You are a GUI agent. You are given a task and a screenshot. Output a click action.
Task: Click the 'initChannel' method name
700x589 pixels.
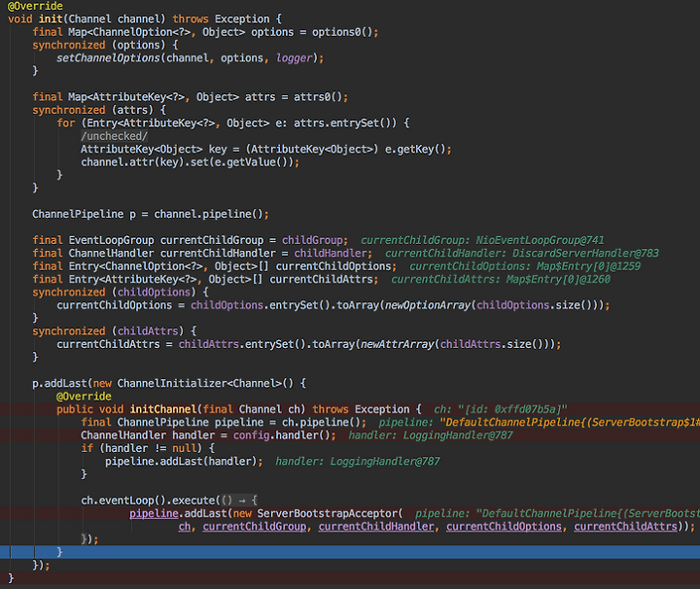point(163,409)
